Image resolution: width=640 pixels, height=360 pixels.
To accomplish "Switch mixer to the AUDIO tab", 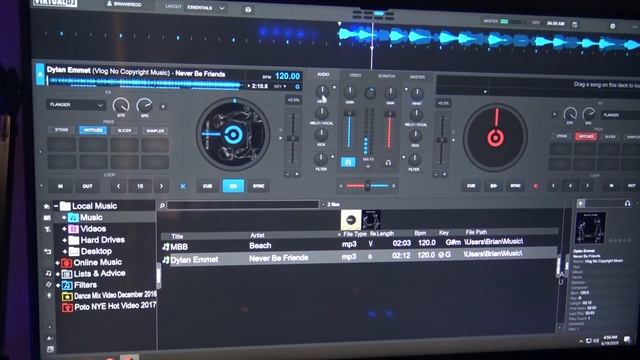I will [x=323, y=75].
